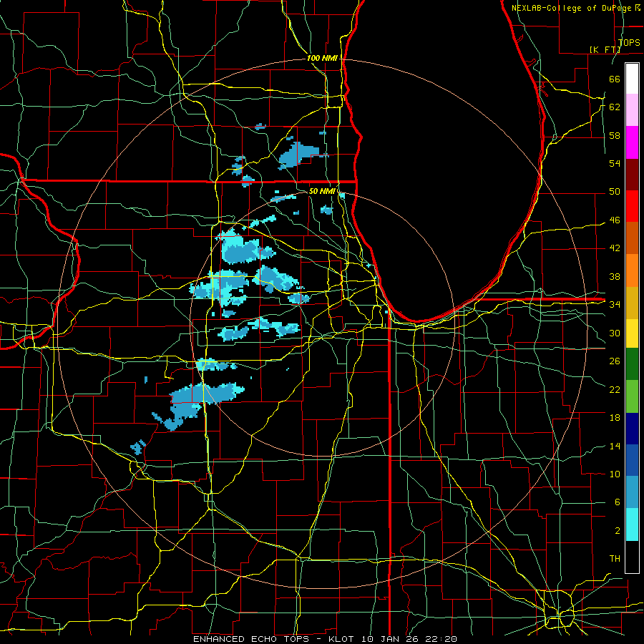This screenshot has width=644, height=644.
Task: Click the legend value '18'
Action: pos(615,418)
